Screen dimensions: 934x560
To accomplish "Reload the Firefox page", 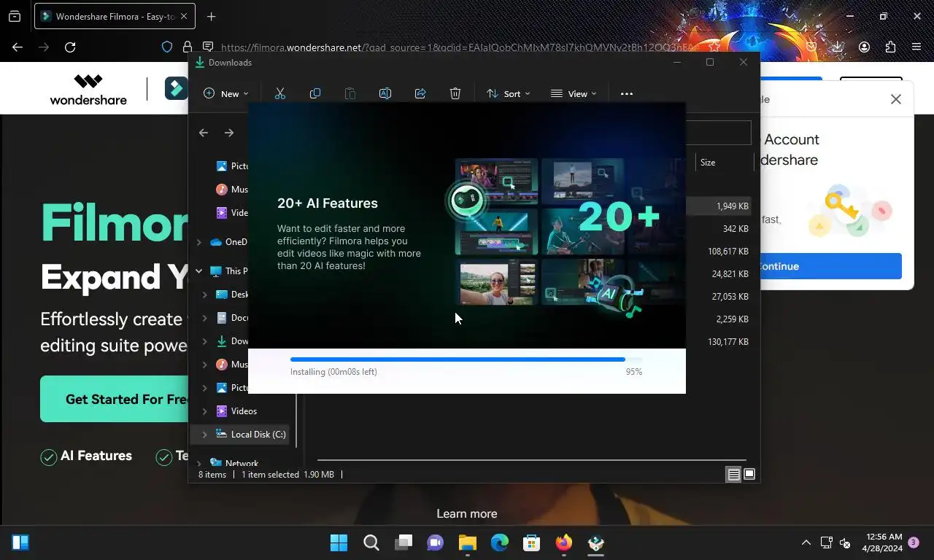I will pos(70,47).
